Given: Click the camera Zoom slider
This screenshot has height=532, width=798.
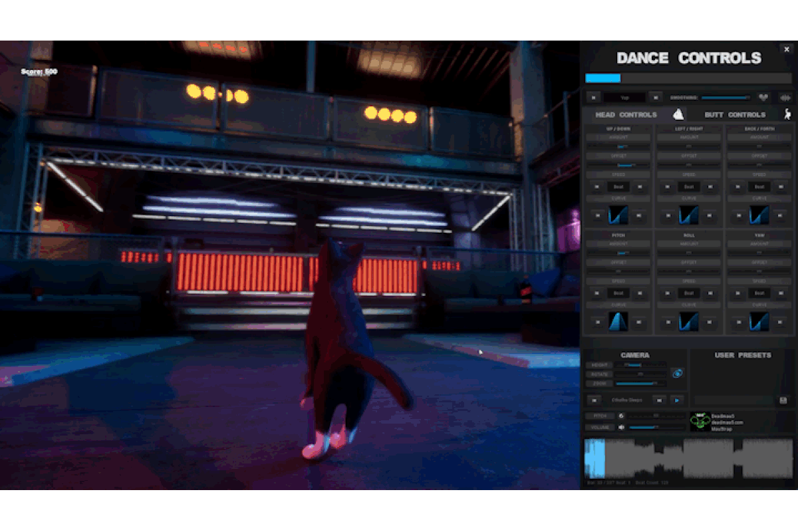Looking at the screenshot, I should (640, 384).
